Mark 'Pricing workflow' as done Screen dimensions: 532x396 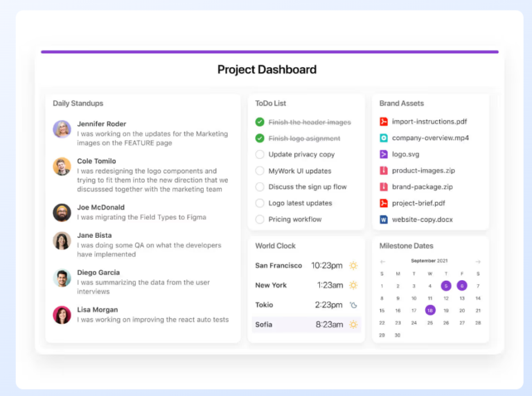[x=260, y=219]
